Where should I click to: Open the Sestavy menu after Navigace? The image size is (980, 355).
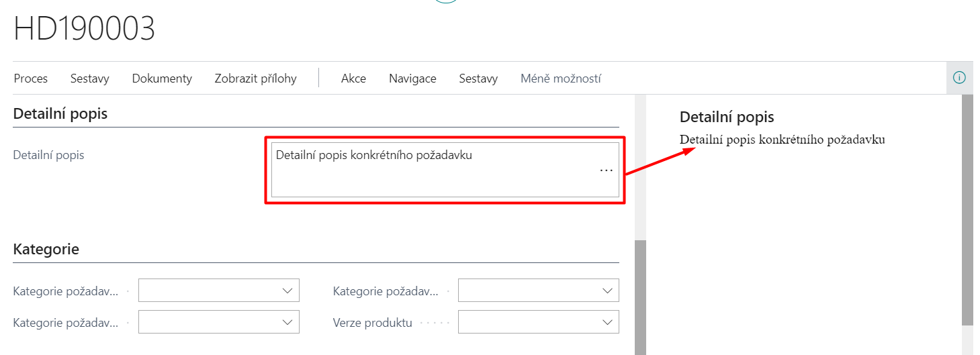[478, 79]
